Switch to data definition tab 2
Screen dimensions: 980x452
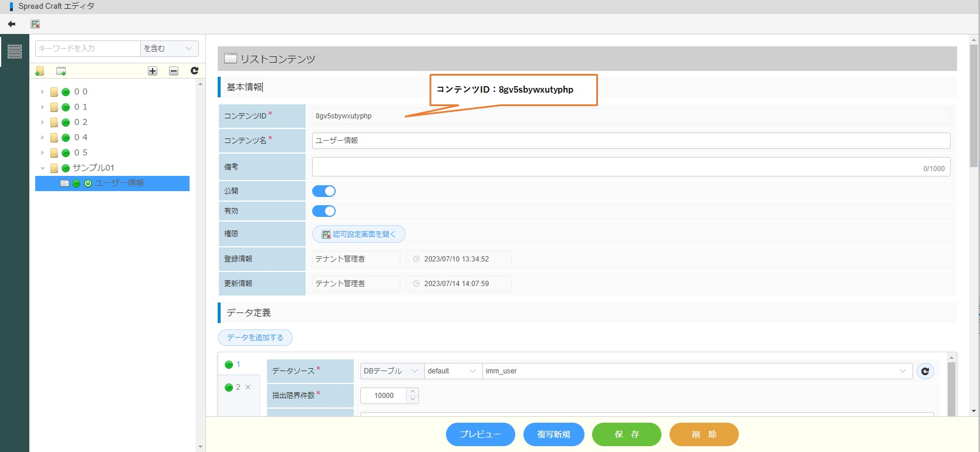tap(234, 388)
